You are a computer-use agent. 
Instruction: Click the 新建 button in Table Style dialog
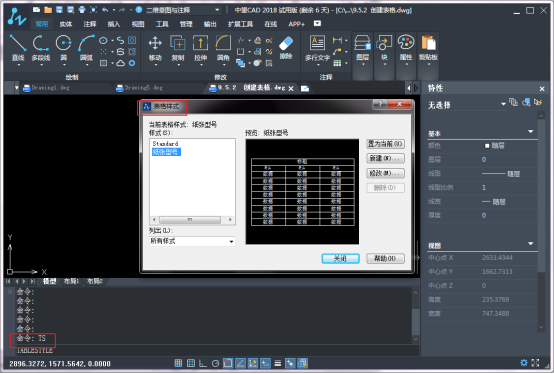tap(385, 158)
